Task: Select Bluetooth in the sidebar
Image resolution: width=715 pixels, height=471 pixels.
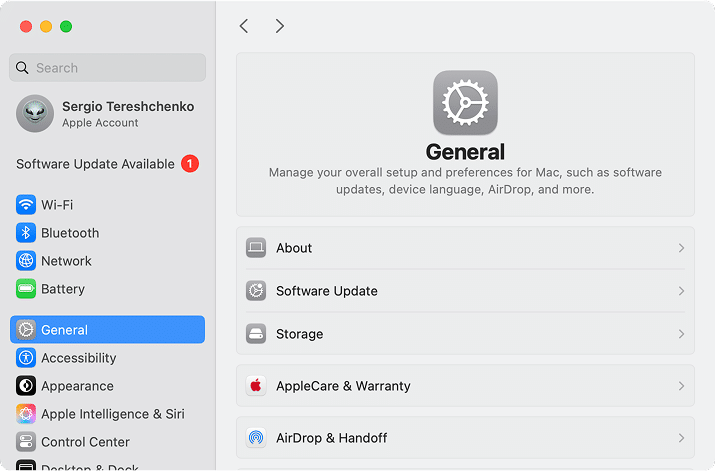Action: (x=108, y=233)
